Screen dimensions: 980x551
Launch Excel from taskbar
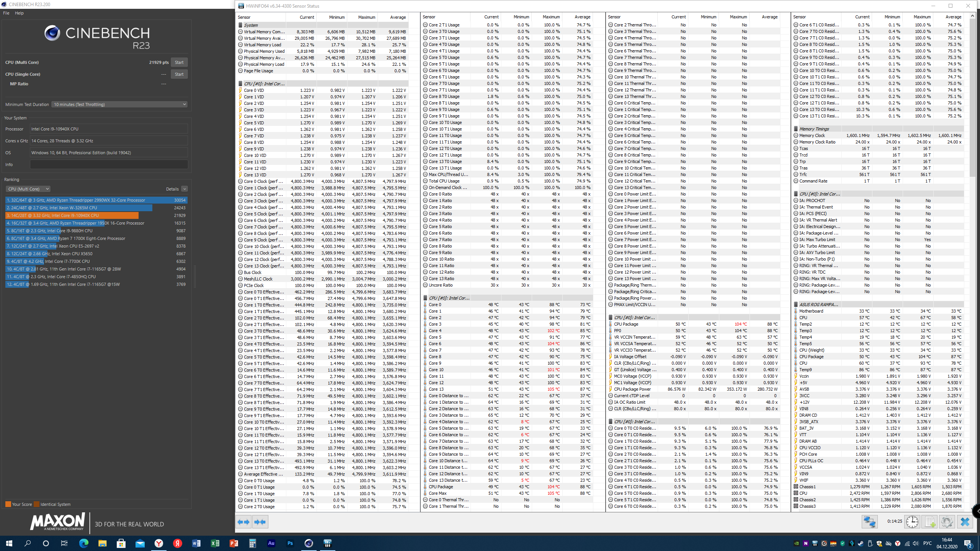(215, 543)
